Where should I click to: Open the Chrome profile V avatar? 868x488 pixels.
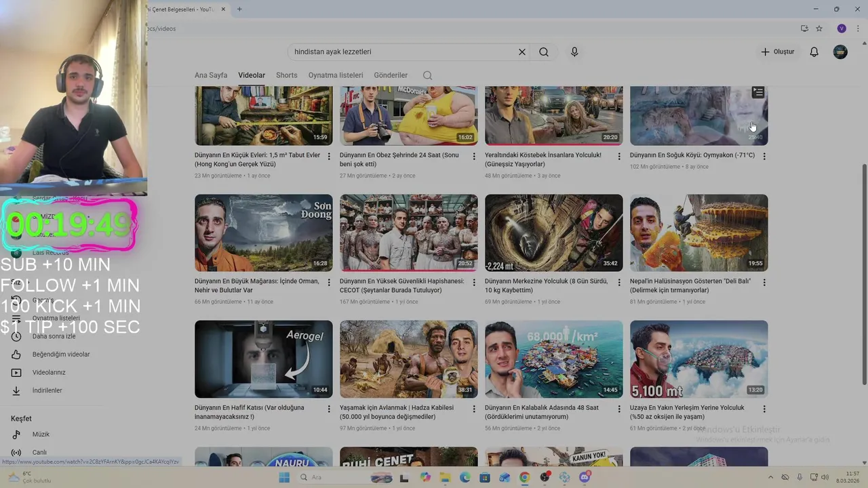(x=842, y=28)
